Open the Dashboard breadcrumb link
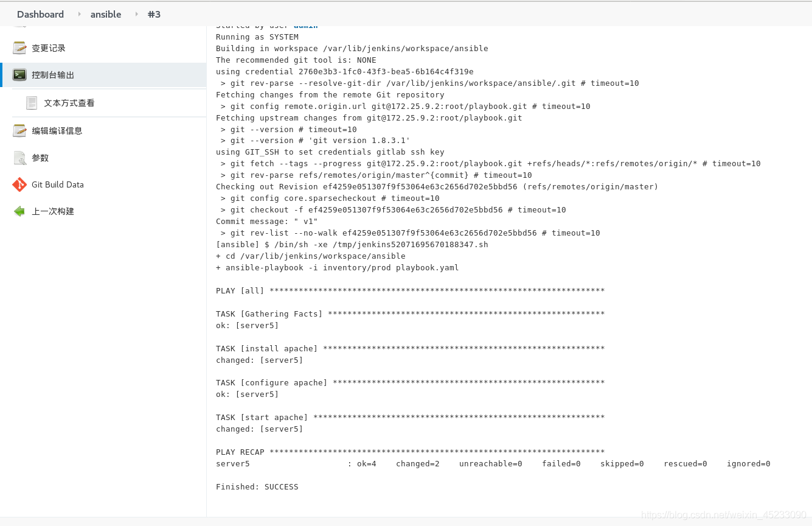The width and height of the screenshot is (812, 526). pyautogui.click(x=40, y=14)
